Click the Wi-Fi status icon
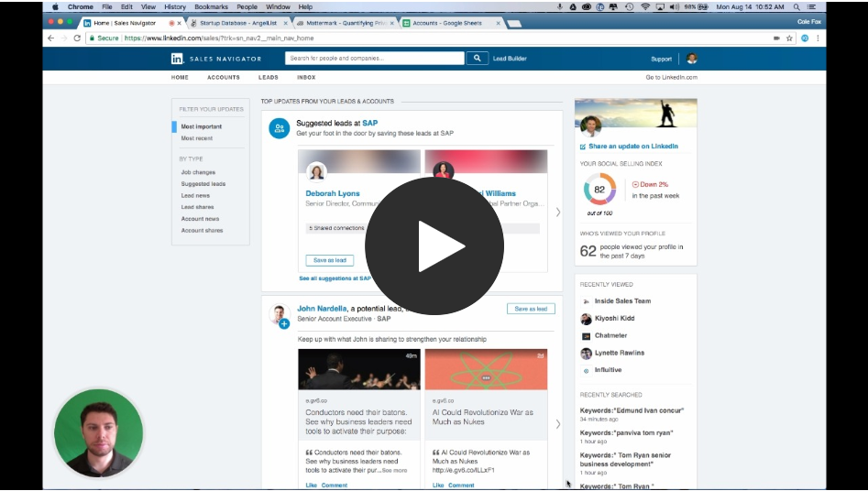The height and width of the screenshot is (491, 868). tap(645, 7)
